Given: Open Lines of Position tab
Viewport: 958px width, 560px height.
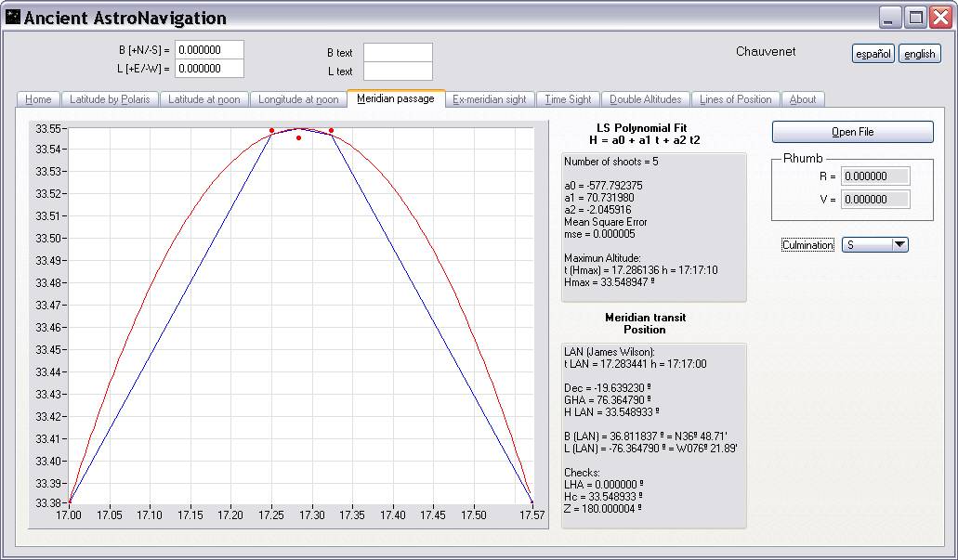Looking at the screenshot, I should click(x=735, y=99).
